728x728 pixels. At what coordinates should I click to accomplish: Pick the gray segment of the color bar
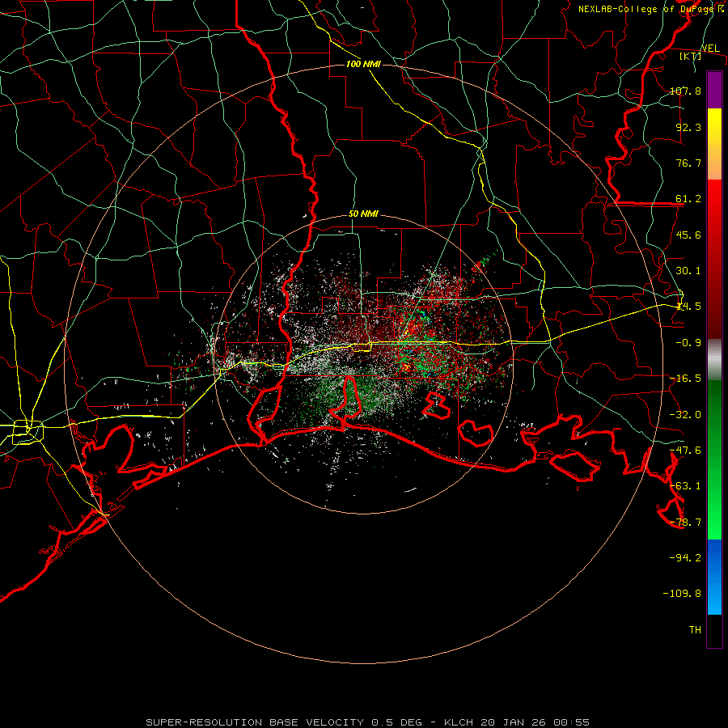click(714, 359)
